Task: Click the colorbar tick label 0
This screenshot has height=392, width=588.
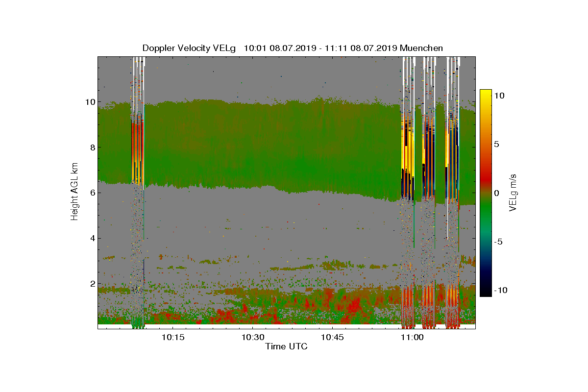Action: (496, 193)
